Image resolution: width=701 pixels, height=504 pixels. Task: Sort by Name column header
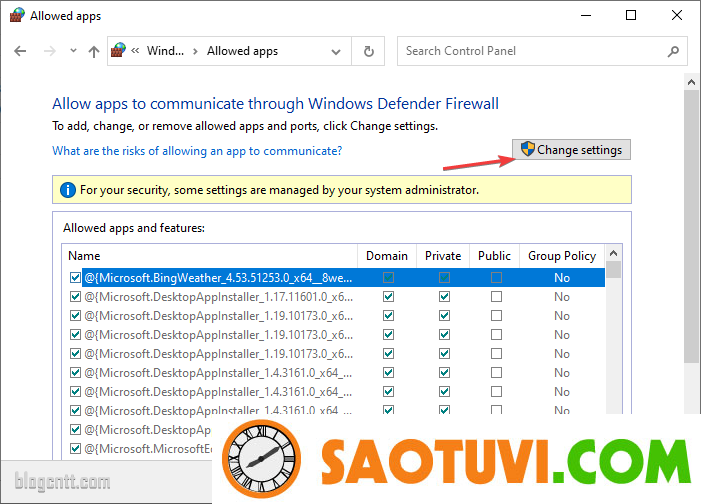pyautogui.click(x=210, y=256)
